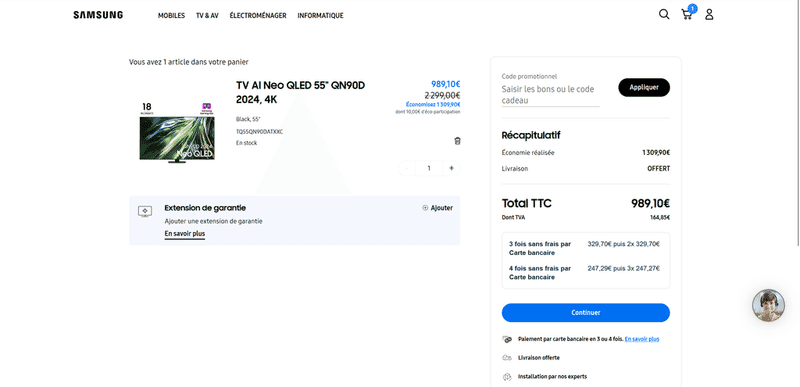Open the live chat assistant avatar

point(768,305)
